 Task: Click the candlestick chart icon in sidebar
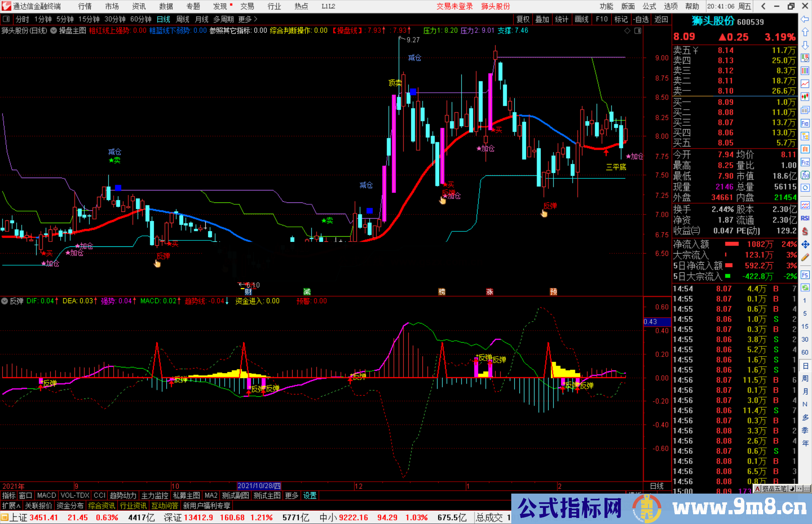(x=805, y=97)
